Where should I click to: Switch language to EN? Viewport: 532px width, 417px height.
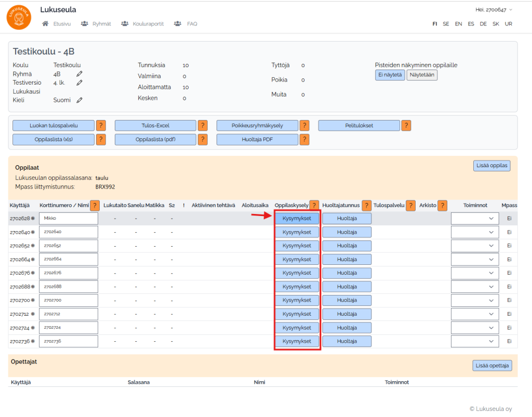click(x=458, y=24)
